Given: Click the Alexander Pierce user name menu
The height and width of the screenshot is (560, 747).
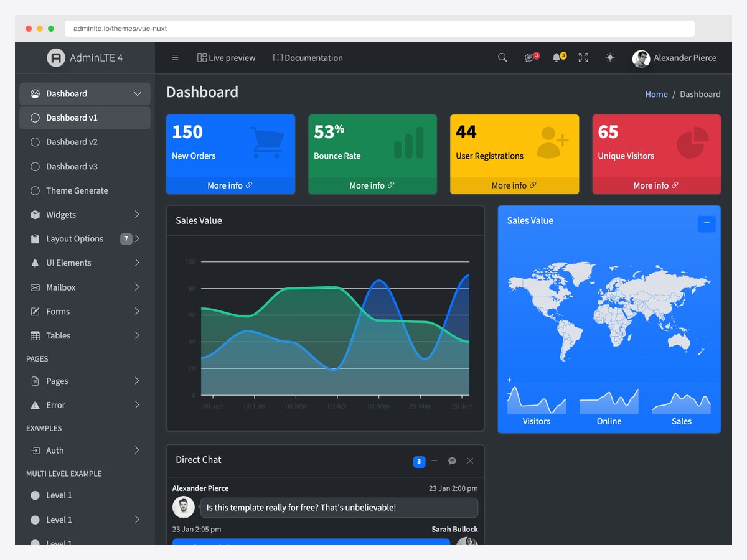Looking at the screenshot, I should (x=685, y=58).
